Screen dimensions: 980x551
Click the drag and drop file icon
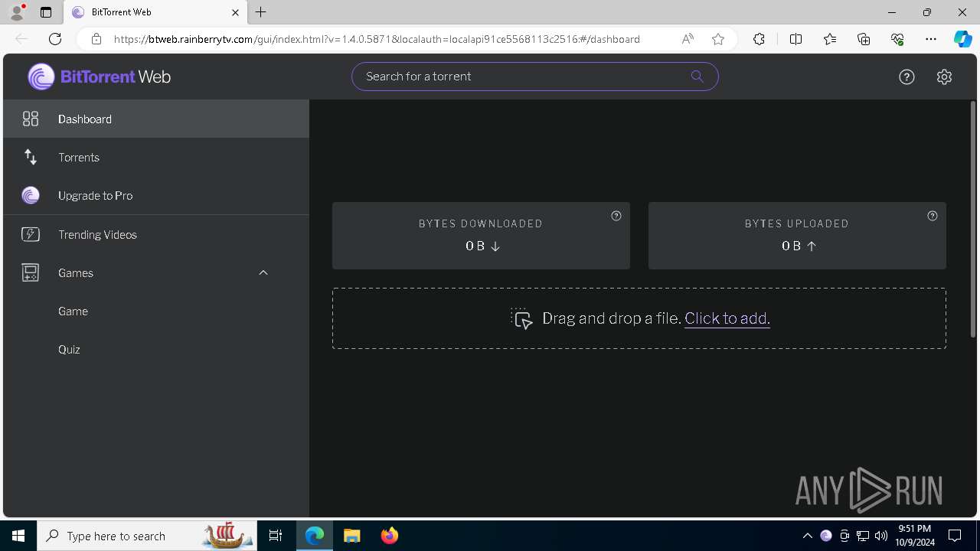tap(521, 318)
